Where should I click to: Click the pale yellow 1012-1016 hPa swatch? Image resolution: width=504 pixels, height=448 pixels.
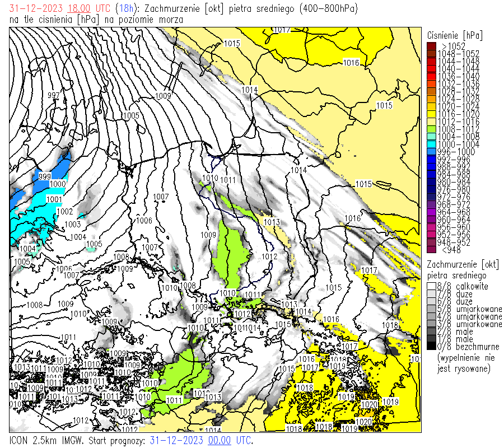pos(431,122)
